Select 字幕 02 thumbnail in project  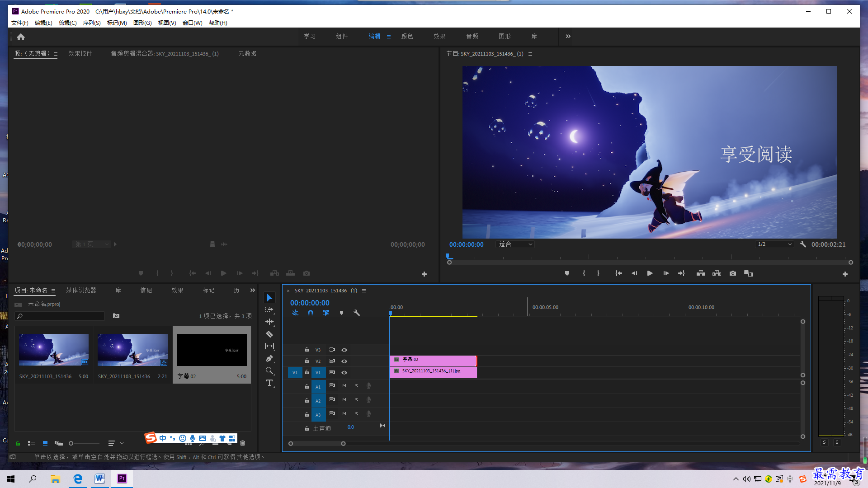tap(212, 350)
